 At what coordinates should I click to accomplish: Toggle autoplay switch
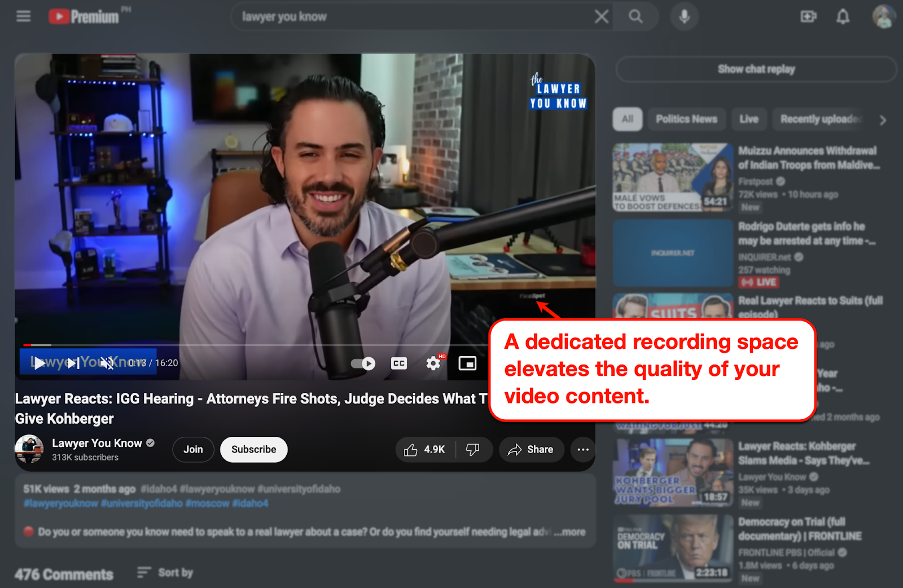click(x=363, y=363)
